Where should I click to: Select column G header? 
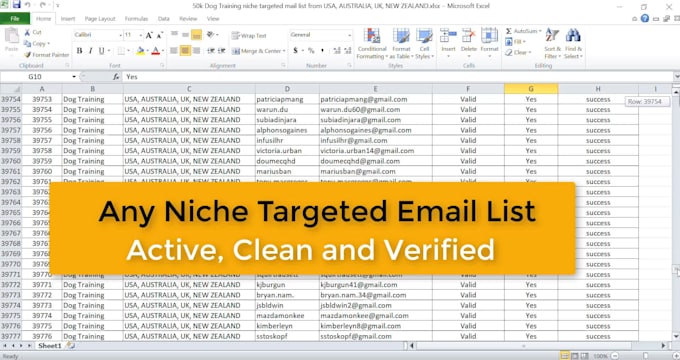tap(531, 88)
